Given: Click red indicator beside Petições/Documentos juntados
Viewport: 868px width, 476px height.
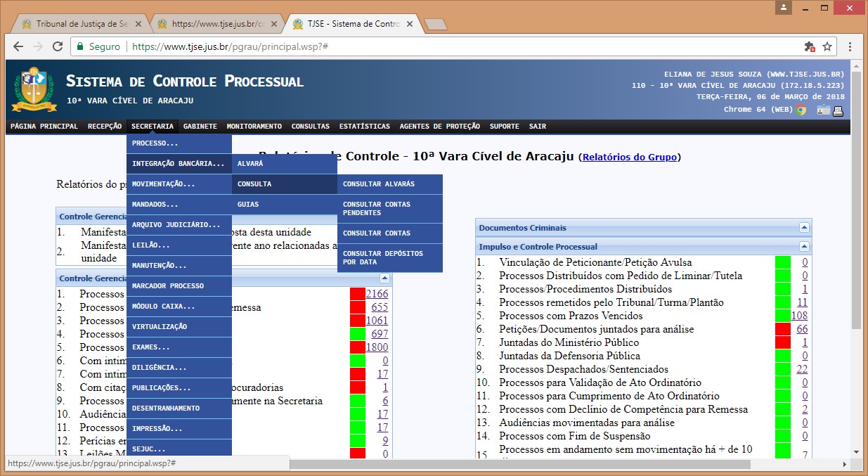Looking at the screenshot, I should point(782,329).
